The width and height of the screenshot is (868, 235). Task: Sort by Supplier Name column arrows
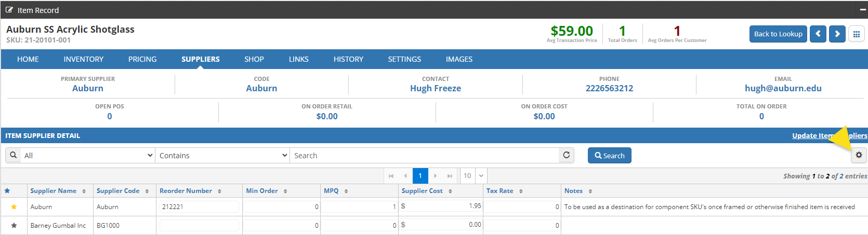point(84,191)
